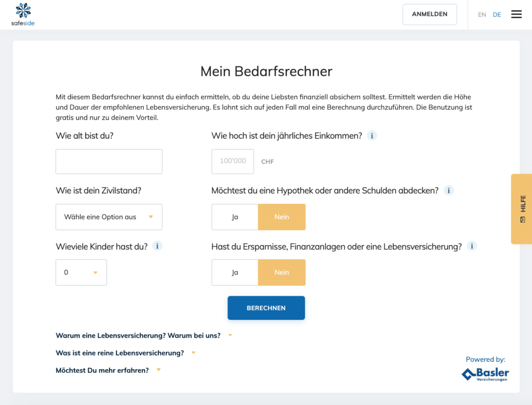The height and width of the screenshot is (405, 532).
Task: Click the ANMELDEN button
Action: (430, 14)
